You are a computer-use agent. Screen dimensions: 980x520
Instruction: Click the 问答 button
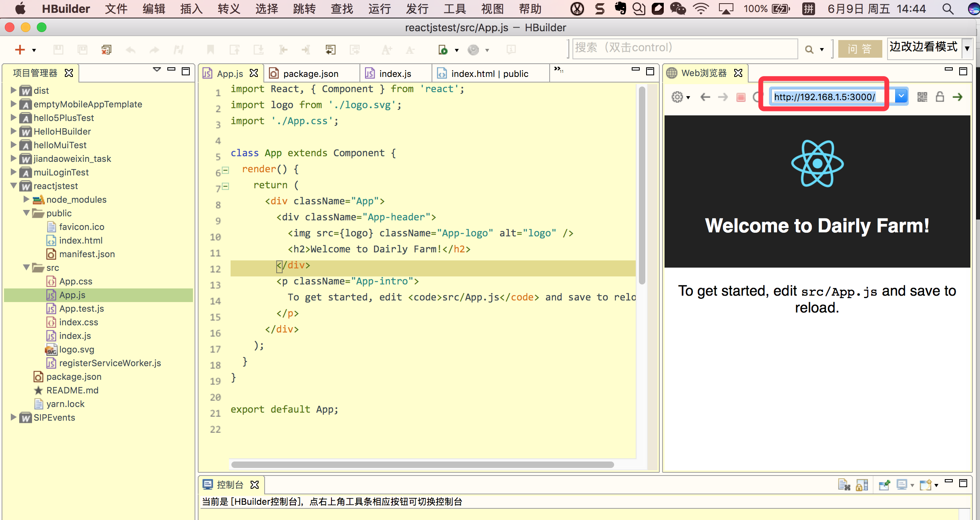860,49
